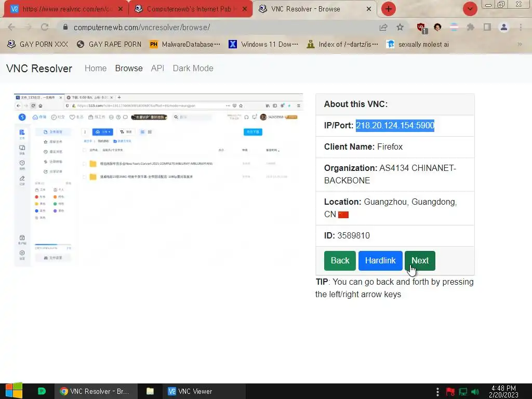The image size is (532, 399).
Task: Show hidden tray icons via three dots
Action: coord(437,391)
